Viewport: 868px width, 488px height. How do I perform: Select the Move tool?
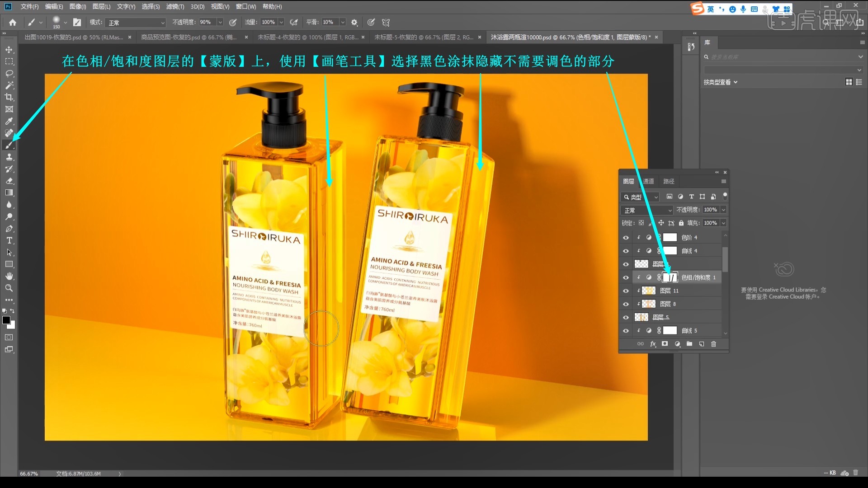[x=8, y=50]
